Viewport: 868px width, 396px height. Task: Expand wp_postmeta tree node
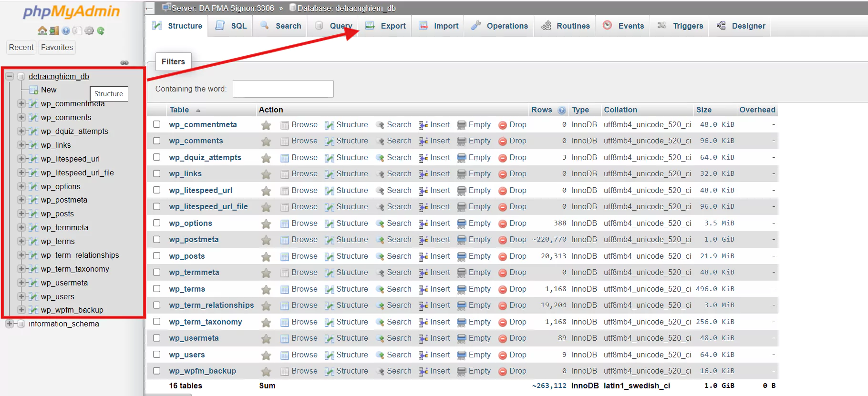pyautogui.click(x=21, y=200)
